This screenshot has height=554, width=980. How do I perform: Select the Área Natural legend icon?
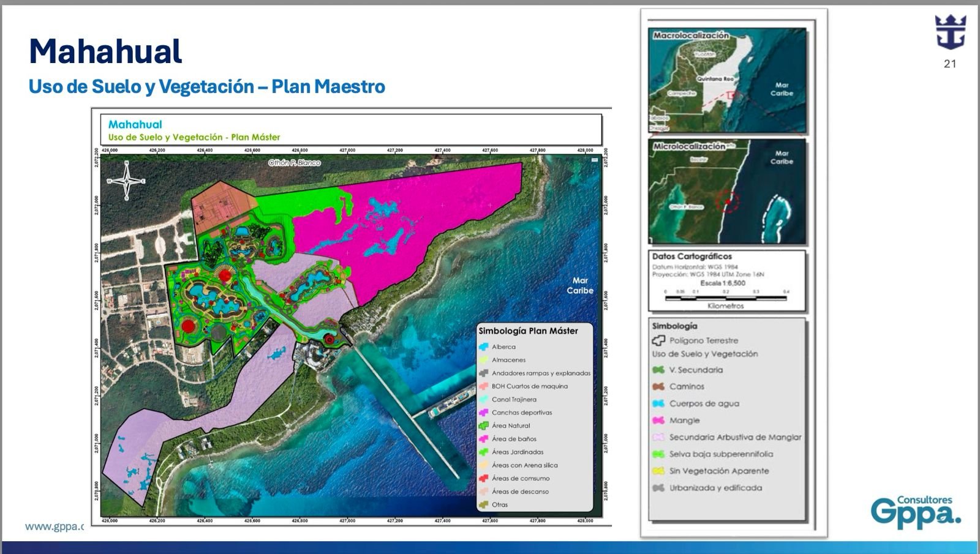(484, 425)
